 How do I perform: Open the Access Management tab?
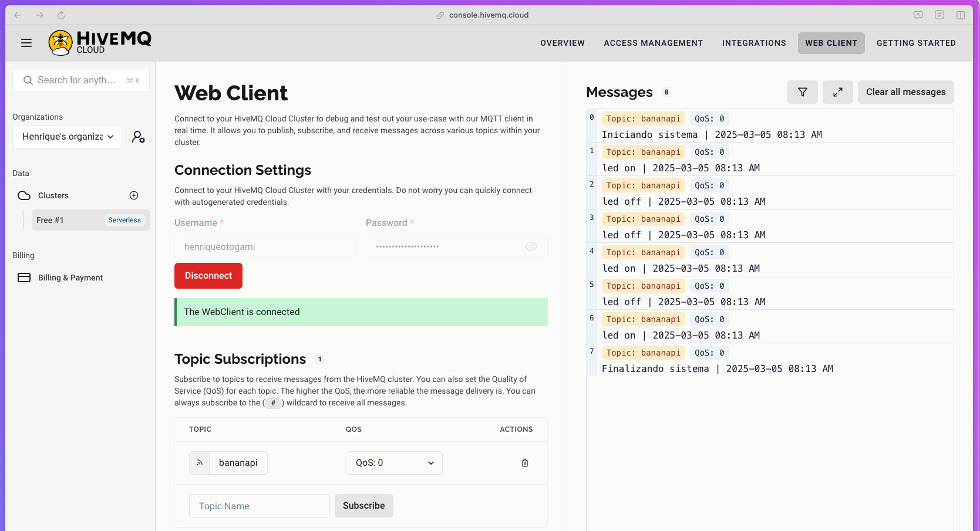[x=654, y=43]
